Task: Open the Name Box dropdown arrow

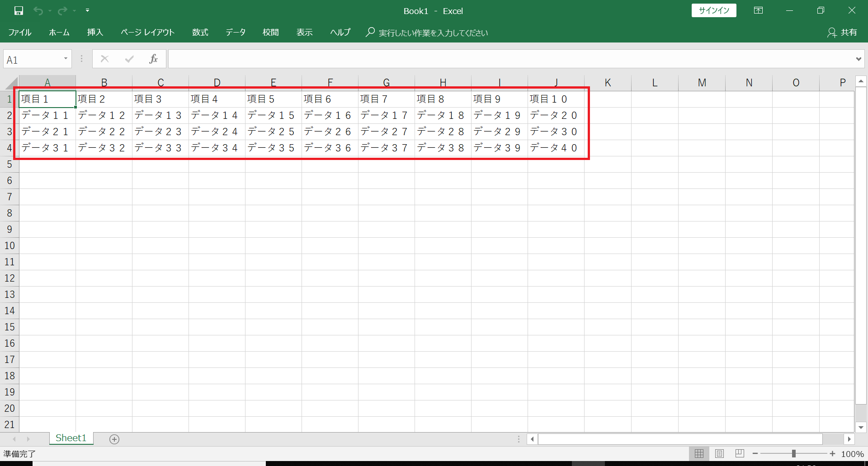Action: click(66, 59)
